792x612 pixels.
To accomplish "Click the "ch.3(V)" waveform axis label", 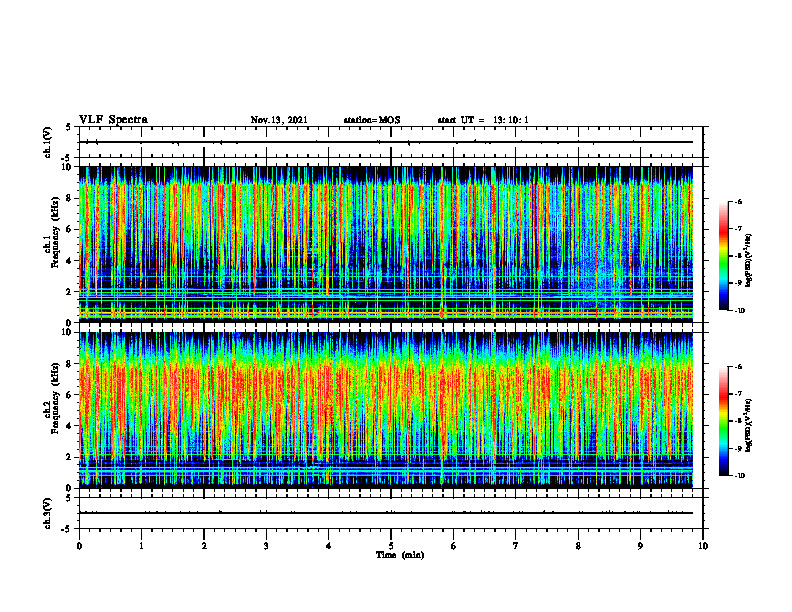I will tap(48, 513).
